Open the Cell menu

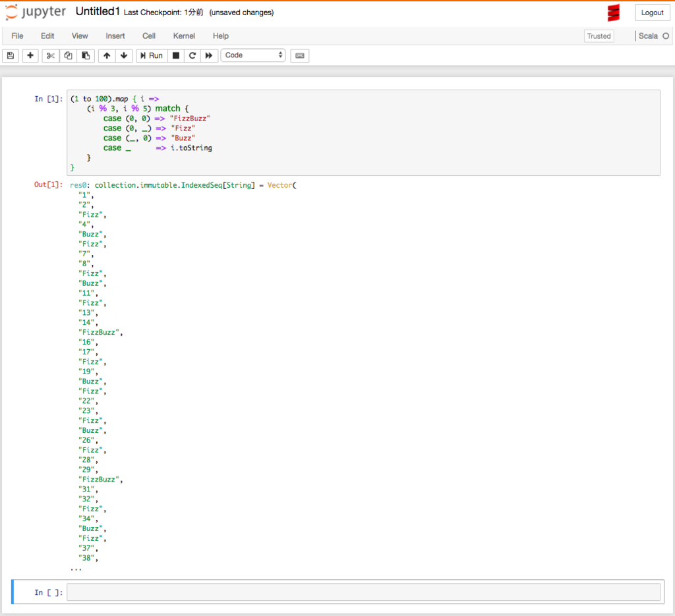[x=148, y=36]
